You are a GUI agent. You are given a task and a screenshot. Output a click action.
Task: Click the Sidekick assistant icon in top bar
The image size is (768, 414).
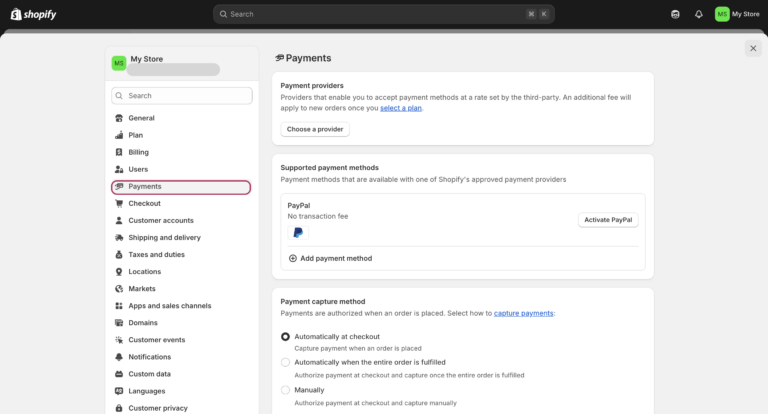click(x=675, y=14)
